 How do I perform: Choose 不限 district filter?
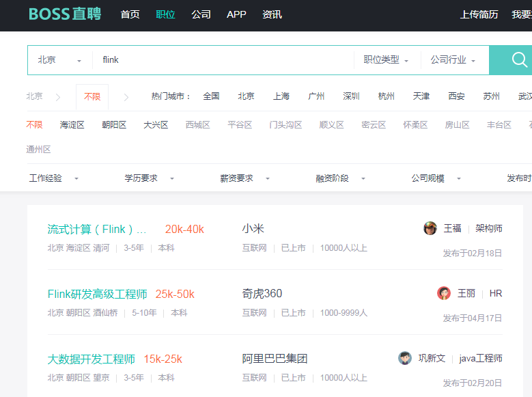[34, 125]
